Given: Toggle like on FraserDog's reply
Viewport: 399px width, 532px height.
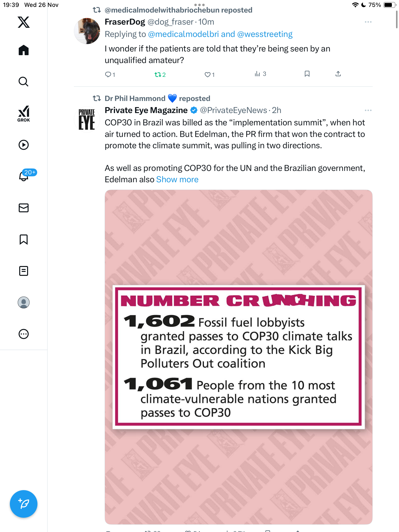Looking at the screenshot, I should click(207, 74).
